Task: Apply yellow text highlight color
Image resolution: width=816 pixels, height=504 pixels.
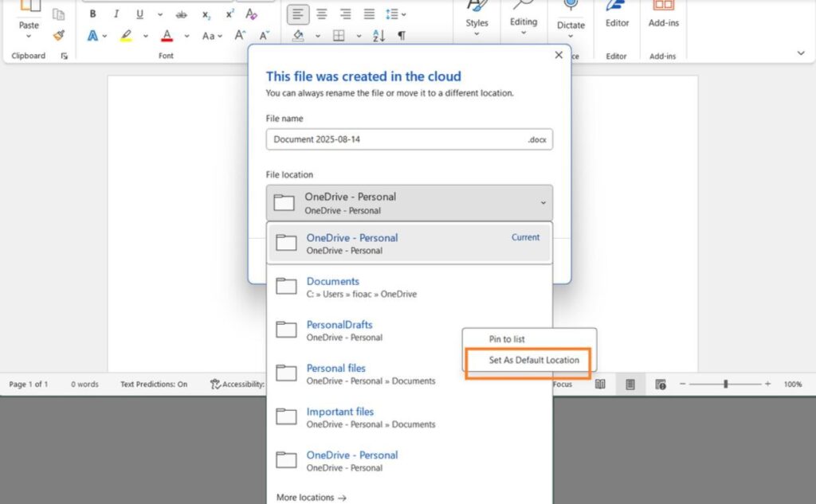Action: [126, 35]
